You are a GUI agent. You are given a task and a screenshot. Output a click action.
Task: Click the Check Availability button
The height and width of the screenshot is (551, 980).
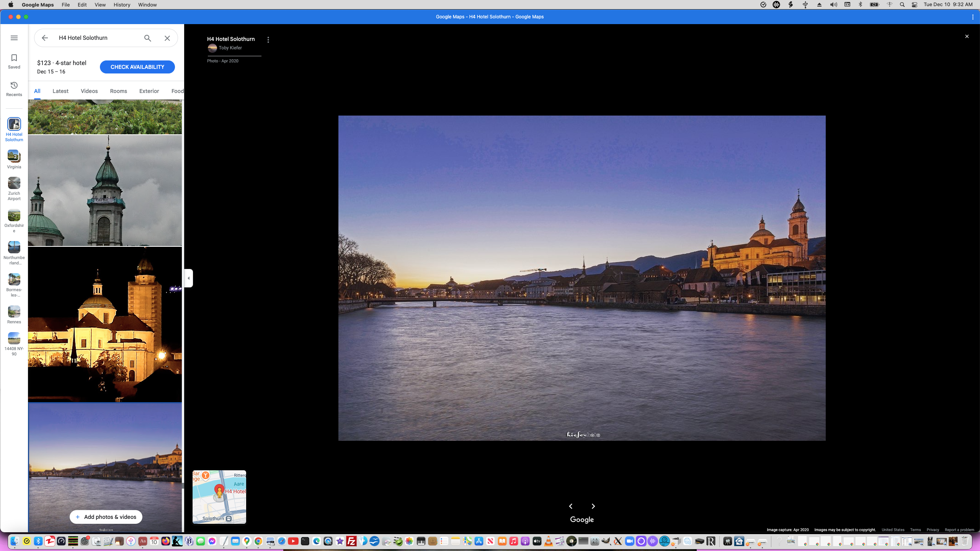click(x=137, y=67)
